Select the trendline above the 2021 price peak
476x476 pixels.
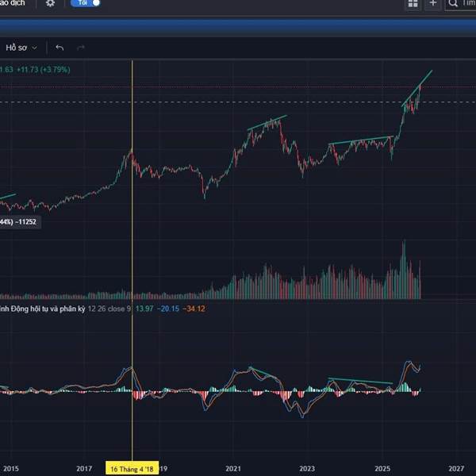[267, 122]
